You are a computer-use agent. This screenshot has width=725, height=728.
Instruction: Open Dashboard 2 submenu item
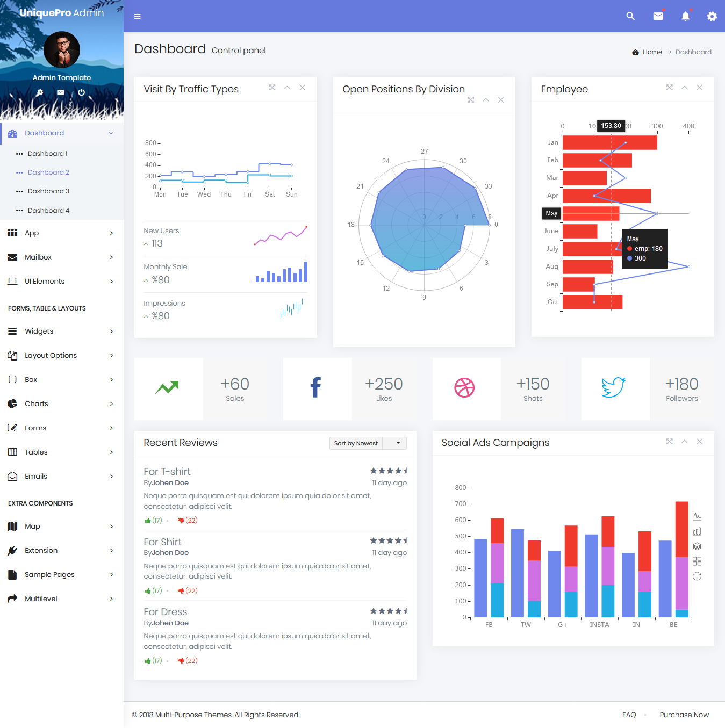(62, 172)
